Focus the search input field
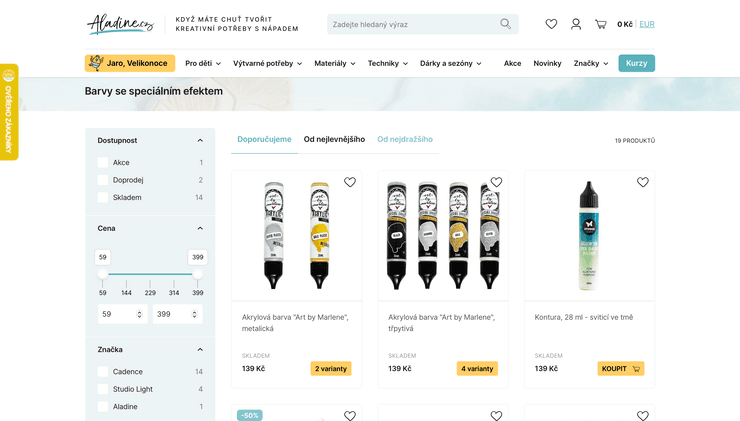Image resolution: width=740 pixels, height=421 pixels. [410, 24]
